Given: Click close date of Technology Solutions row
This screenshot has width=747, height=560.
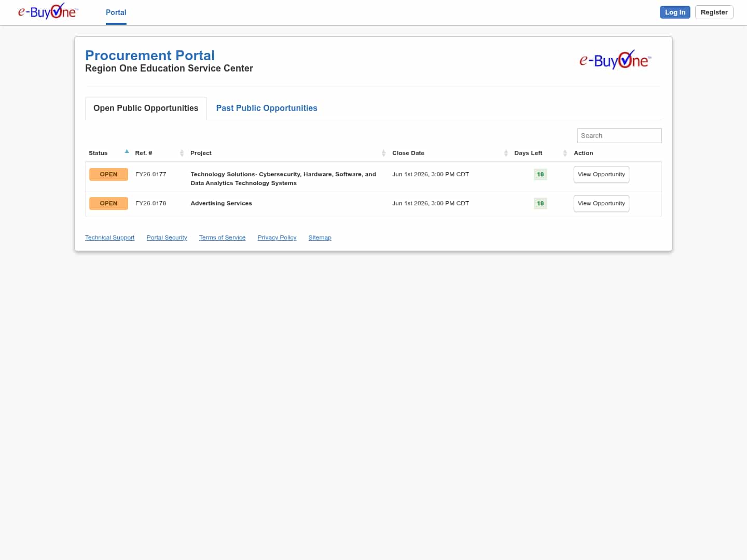Looking at the screenshot, I should pyautogui.click(x=431, y=174).
